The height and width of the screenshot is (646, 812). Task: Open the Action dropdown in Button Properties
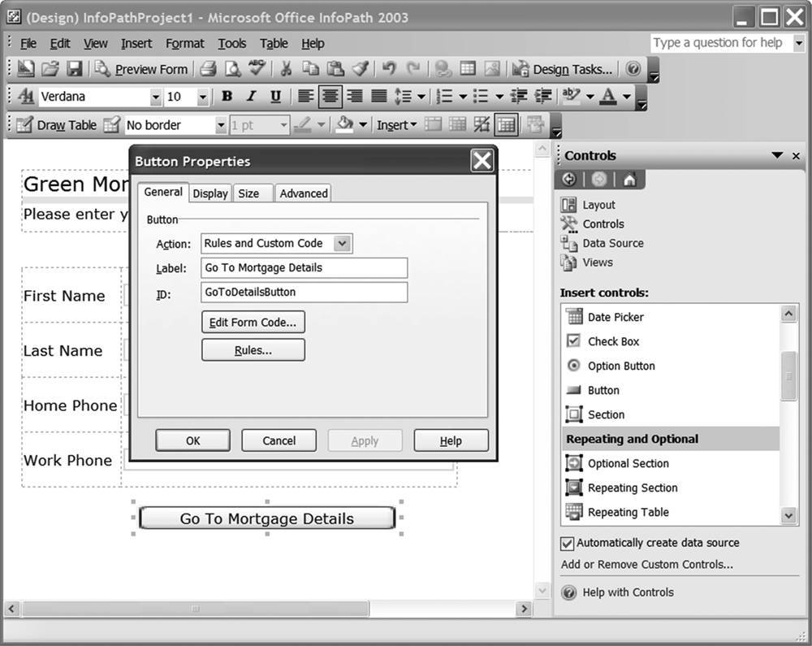pos(343,244)
